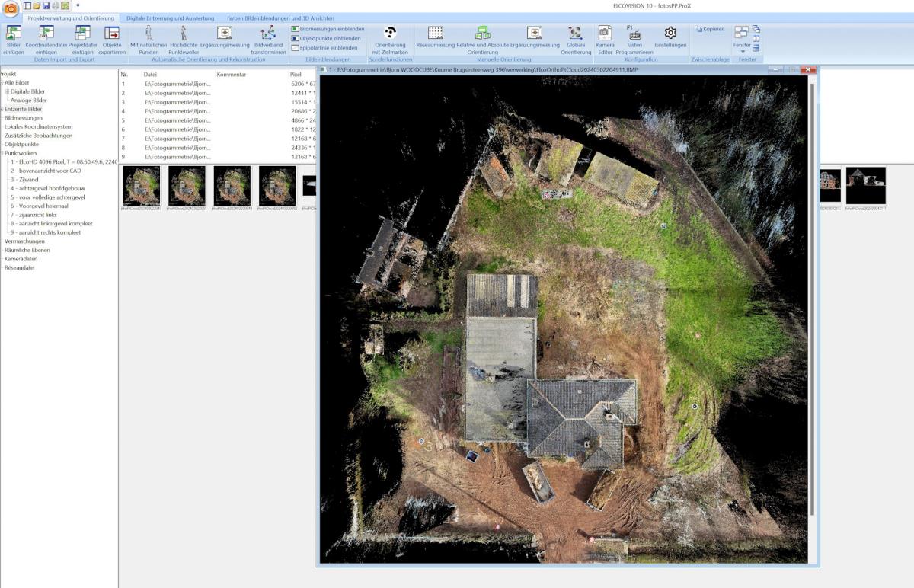This screenshot has width=914, height=588.
Task: Expand the Digitale Bilder tree node
Action: click(7, 91)
